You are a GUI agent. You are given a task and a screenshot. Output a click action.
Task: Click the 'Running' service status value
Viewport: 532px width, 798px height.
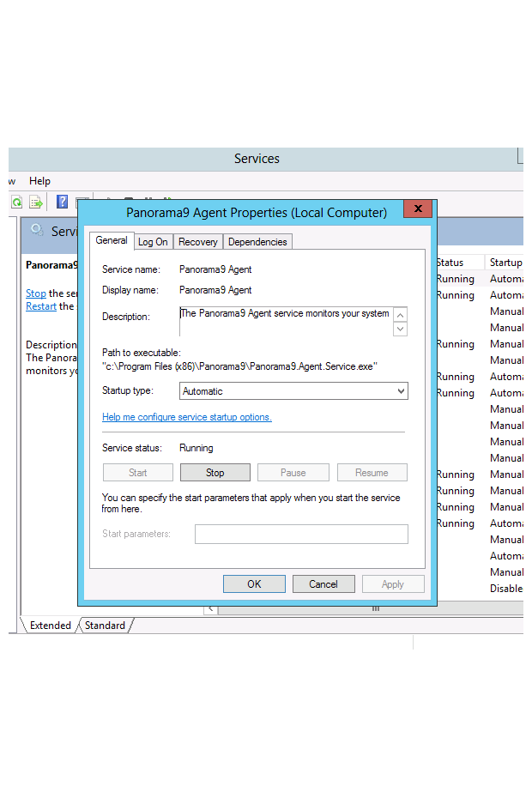(196, 448)
